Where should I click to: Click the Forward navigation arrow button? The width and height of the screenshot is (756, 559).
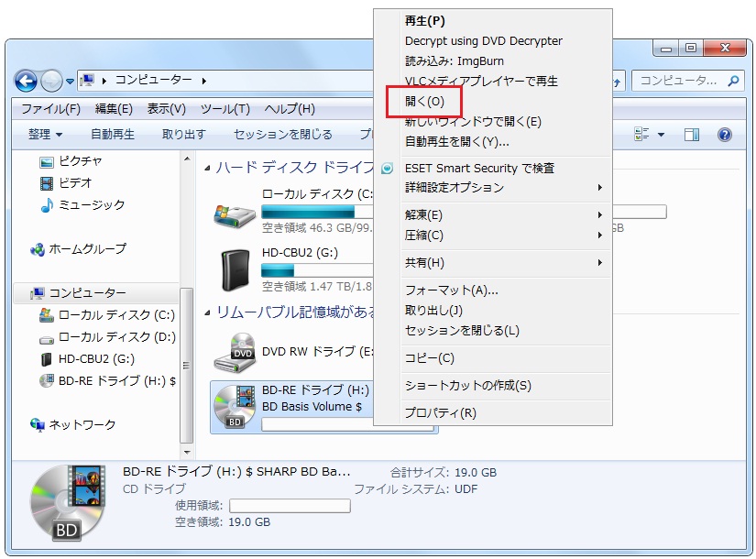point(51,81)
